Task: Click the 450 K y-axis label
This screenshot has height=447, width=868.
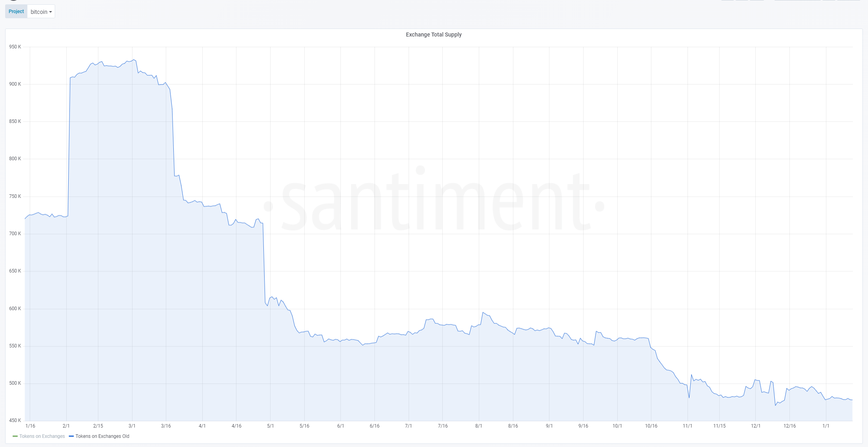Action: (x=15, y=420)
